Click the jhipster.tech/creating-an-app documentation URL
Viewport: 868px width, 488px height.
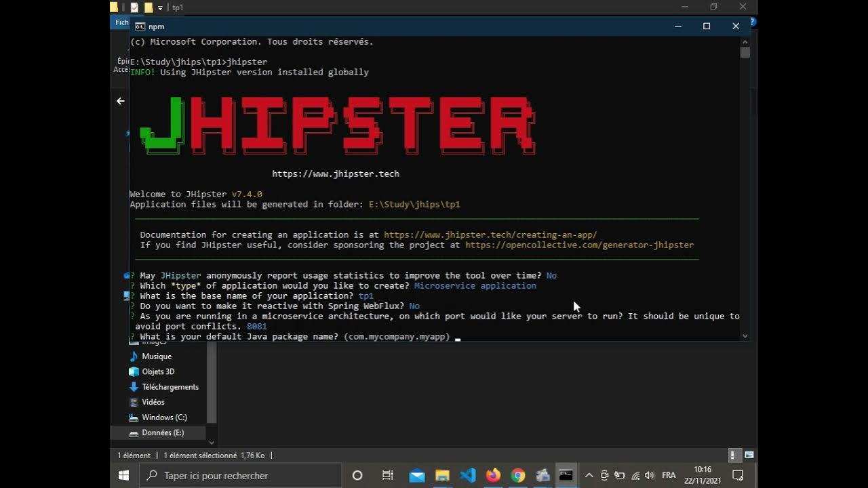490,235
